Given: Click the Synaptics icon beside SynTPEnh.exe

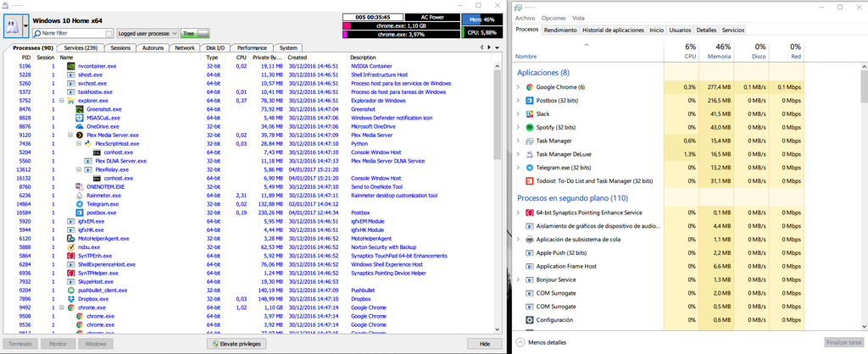Looking at the screenshot, I should coord(71,256).
